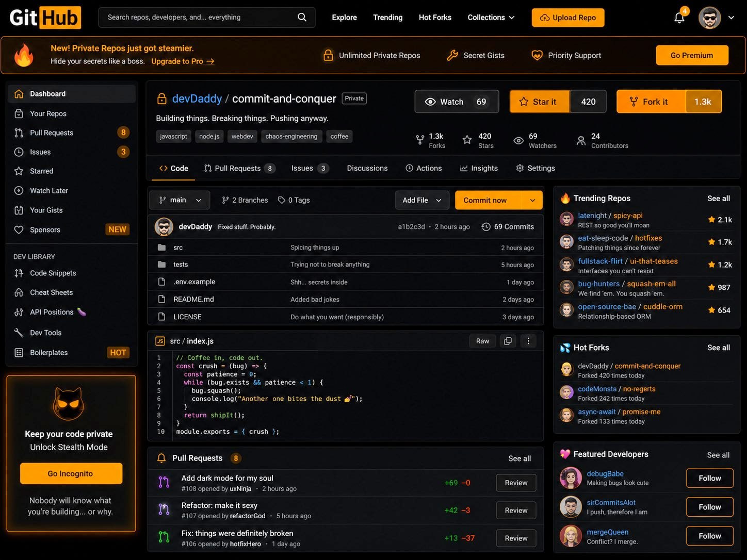Open Hot Forks in top navigation
Viewport: 747px width, 560px height.
(435, 18)
